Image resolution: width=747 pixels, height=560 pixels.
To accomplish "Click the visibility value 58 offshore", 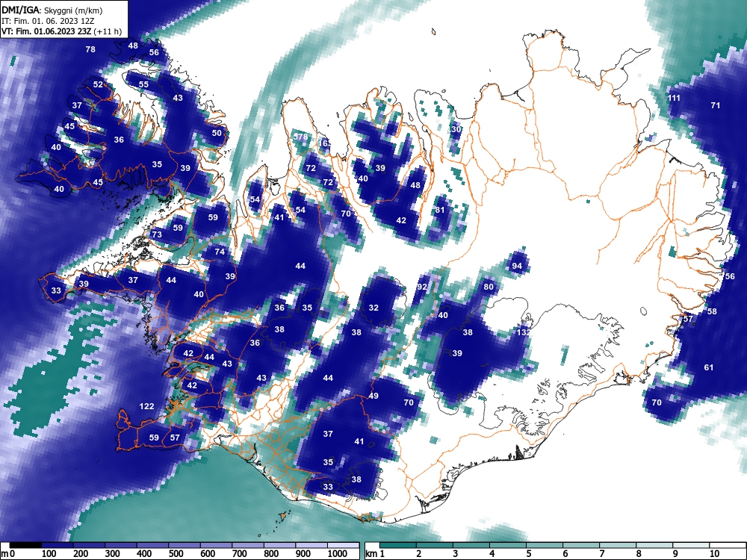I will (x=712, y=311).
